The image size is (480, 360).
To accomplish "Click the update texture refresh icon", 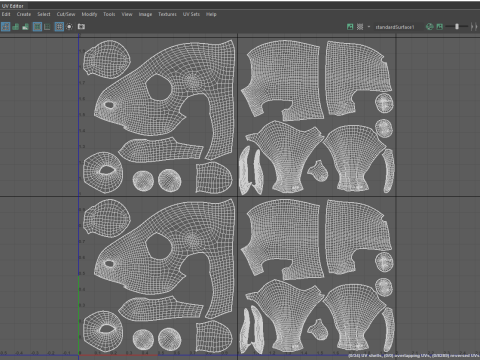I will pos(430,27).
